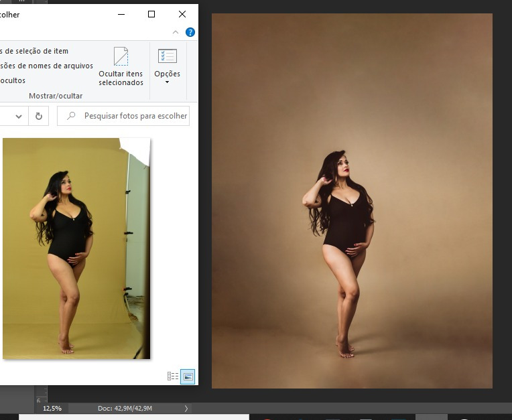Toggle the itens ocultos option
The height and width of the screenshot is (420, 512).
(x=13, y=80)
